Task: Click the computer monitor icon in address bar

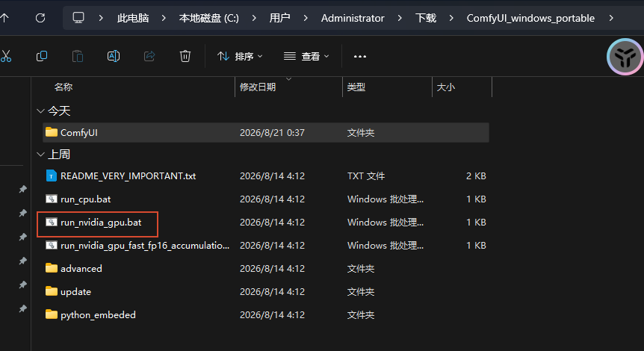Action: pos(78,18)
